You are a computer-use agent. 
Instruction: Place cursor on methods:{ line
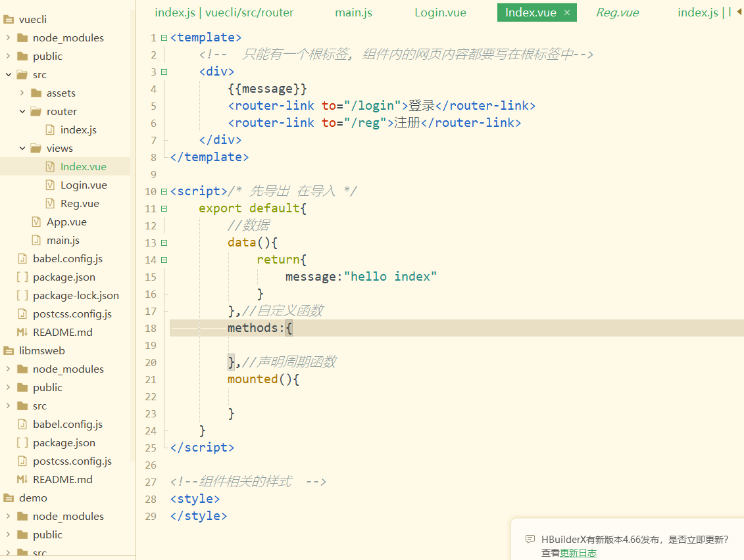pos(457,328)
